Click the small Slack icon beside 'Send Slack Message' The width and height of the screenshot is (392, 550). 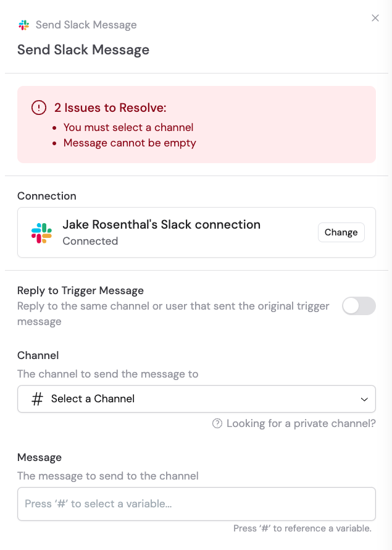[24, 25]
